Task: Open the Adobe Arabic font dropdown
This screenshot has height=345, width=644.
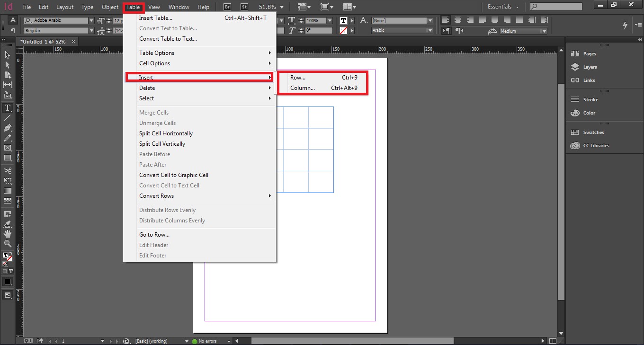Action: coord(91,21)
